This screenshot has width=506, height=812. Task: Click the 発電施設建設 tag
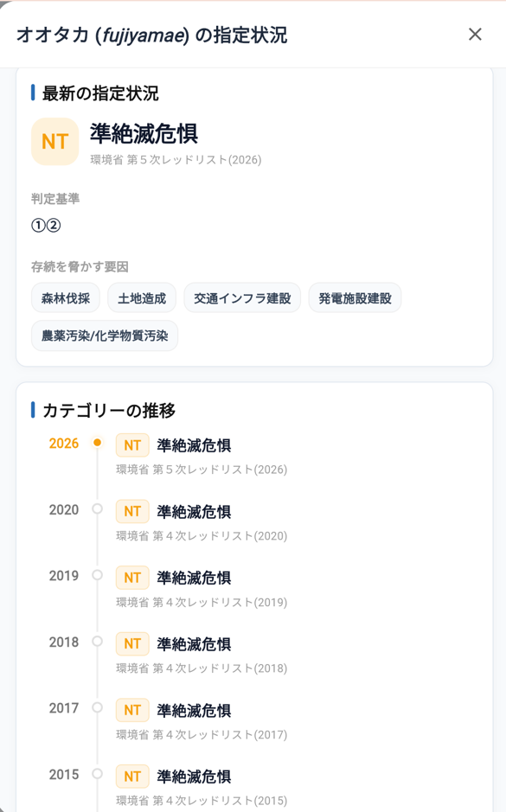355,297
